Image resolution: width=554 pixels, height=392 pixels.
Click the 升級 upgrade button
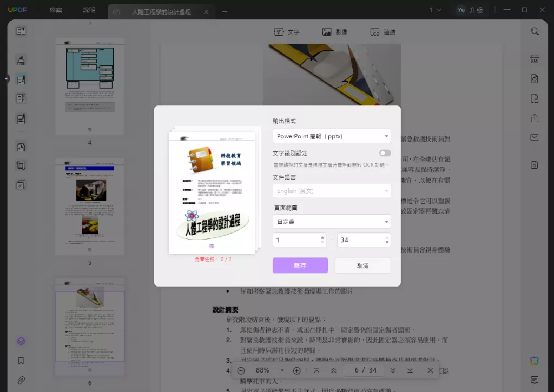(x=476, y=10)
